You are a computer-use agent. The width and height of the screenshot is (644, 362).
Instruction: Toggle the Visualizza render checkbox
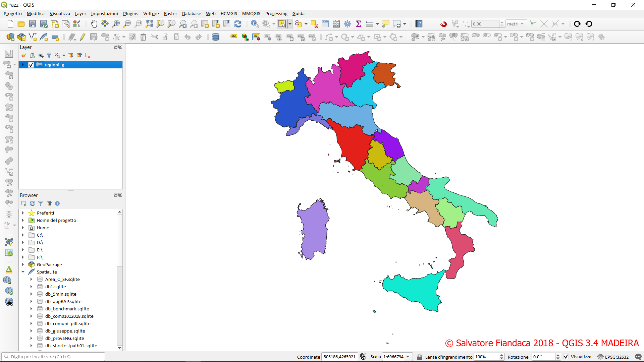pyautogui.click(x=566, y=357)
